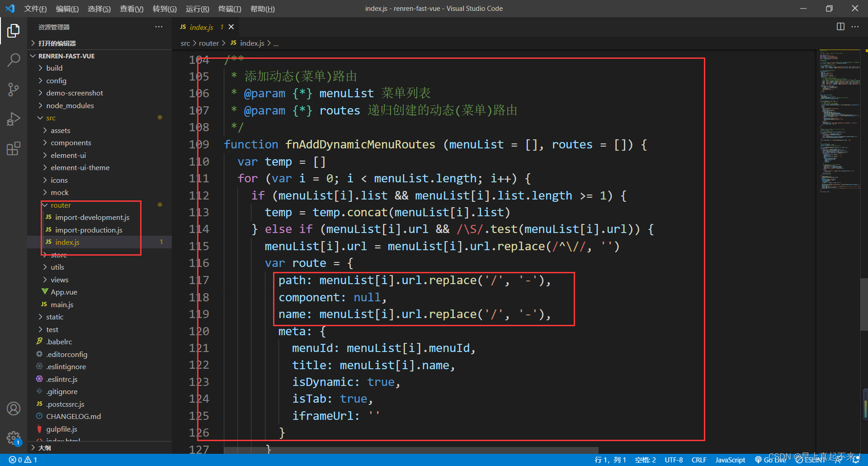The image size is (868, 466).
Task: Change the CRLF line ending setting
Action: coord(698,460)
